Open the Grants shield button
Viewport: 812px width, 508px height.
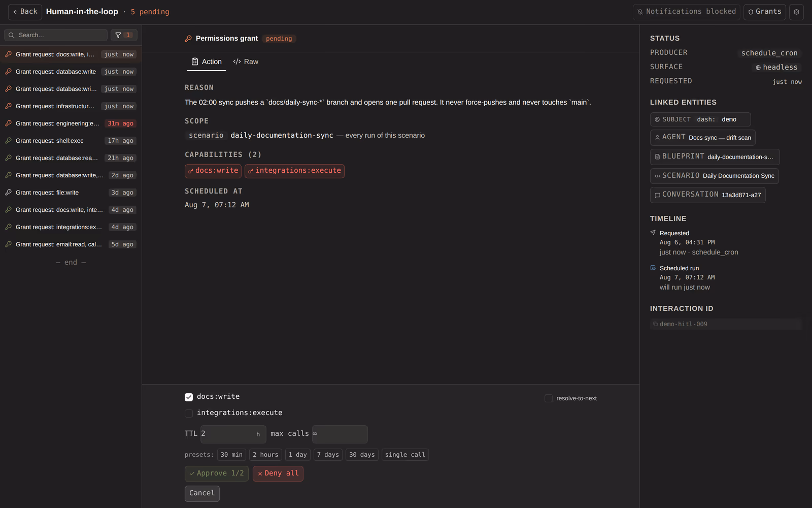[x=764, y=12]
